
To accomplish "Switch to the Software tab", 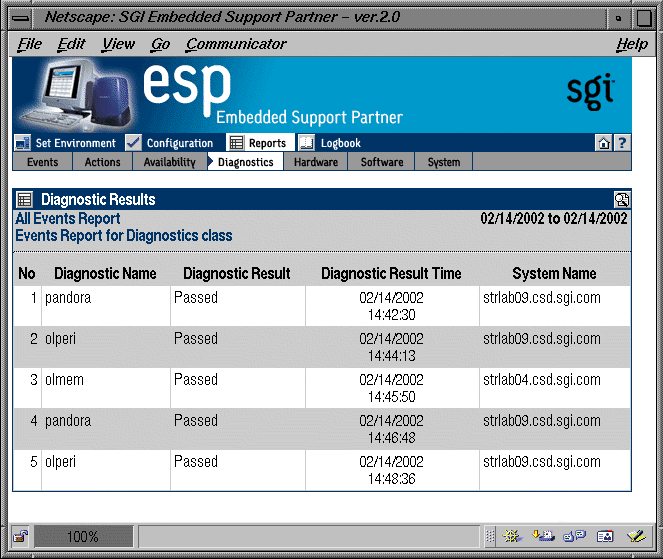I will pyautogui.click(x=382, y=162).
